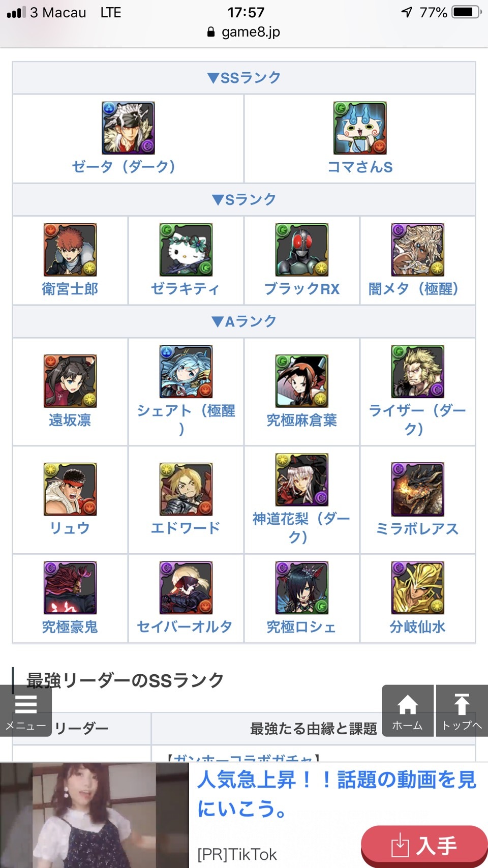Follow the セイバーオルタ link
This screenshot has height=868, width=488.
click(185, 626)
